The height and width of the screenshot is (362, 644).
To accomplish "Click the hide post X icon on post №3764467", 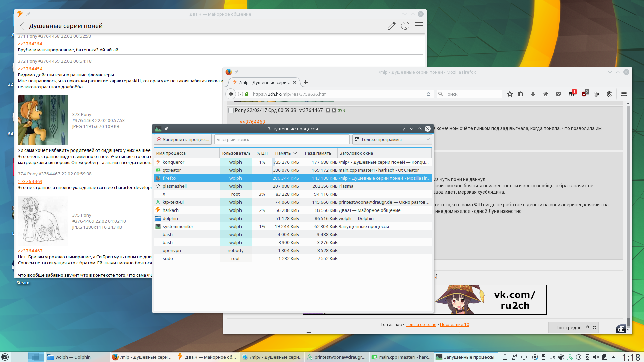I will 328,110.
